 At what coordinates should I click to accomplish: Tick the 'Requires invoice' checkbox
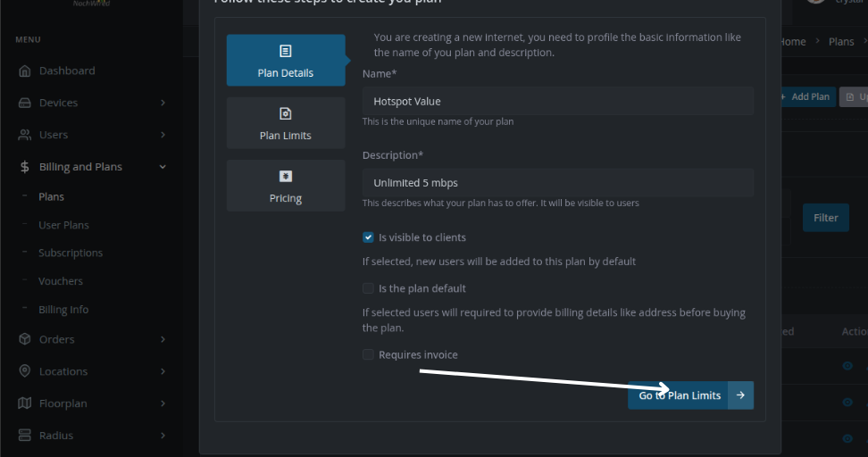point(368,354)
